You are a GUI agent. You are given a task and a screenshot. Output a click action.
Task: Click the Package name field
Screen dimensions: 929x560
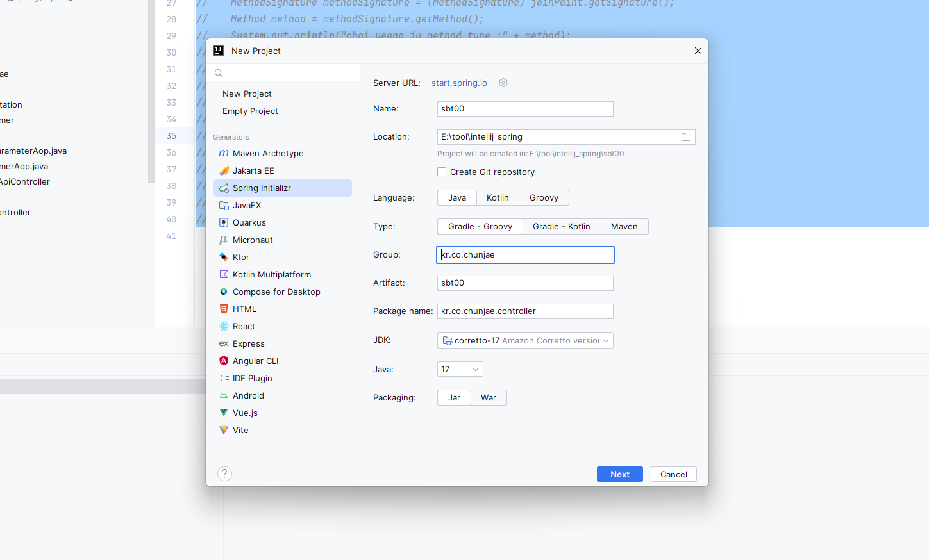point(525,311)
